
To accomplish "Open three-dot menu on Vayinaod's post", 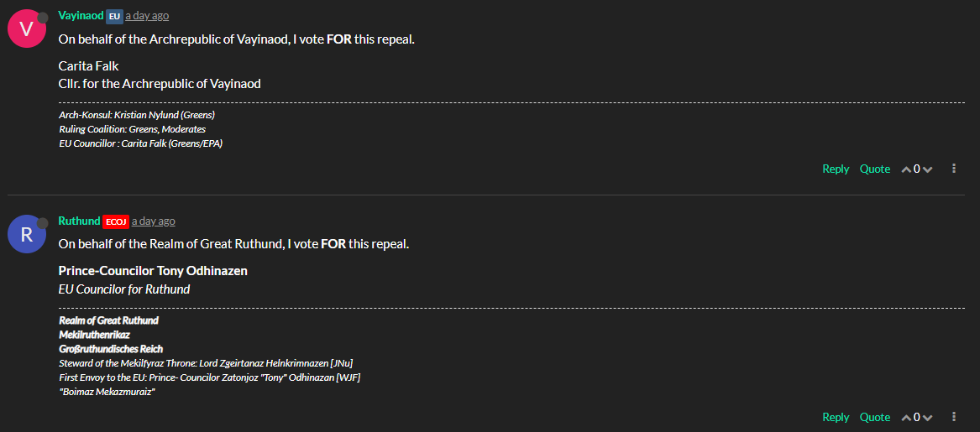I will coord(954,169).
